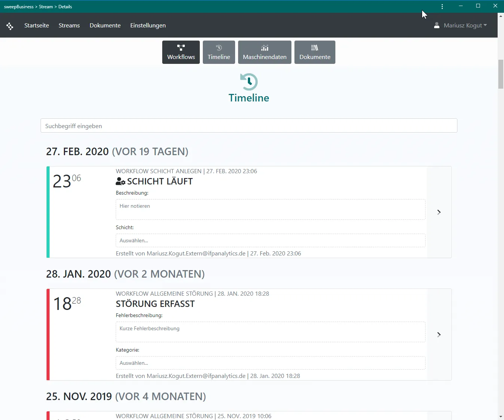Click the Maschinendaten chart icon
Screen dimensions: 504x420
[264, 48]
